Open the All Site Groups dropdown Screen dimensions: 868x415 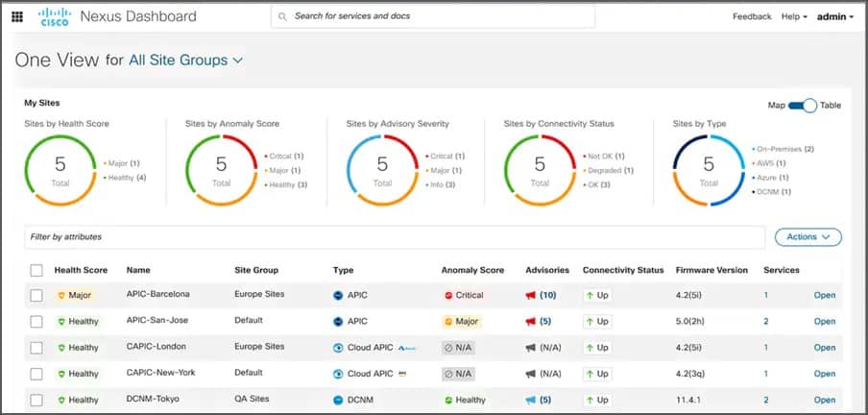coord(185,61)
